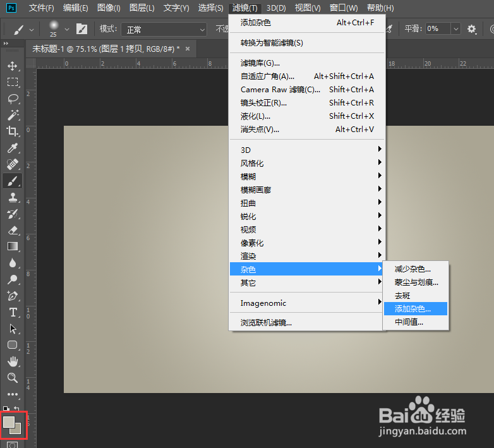Toggle Quick Mask mode
This screenshot has width=494, height=448.
pyautogui.click(x=12, y=445)
